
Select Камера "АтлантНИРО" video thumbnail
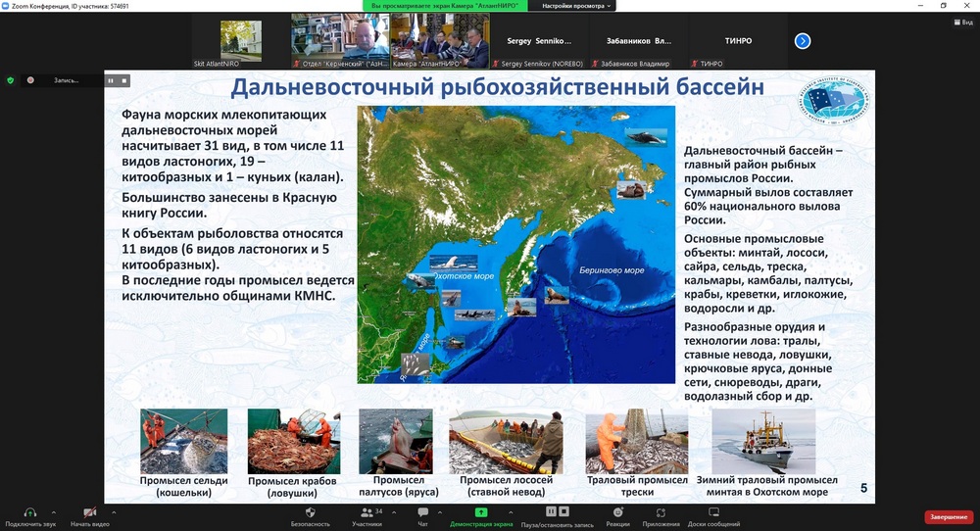(x=440, y=41)
